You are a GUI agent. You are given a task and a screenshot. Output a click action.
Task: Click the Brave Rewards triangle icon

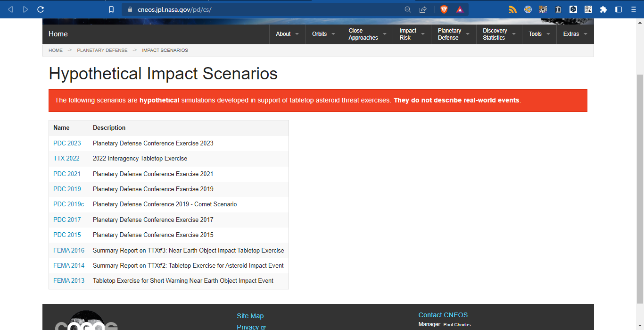click(x=460, y=9)
